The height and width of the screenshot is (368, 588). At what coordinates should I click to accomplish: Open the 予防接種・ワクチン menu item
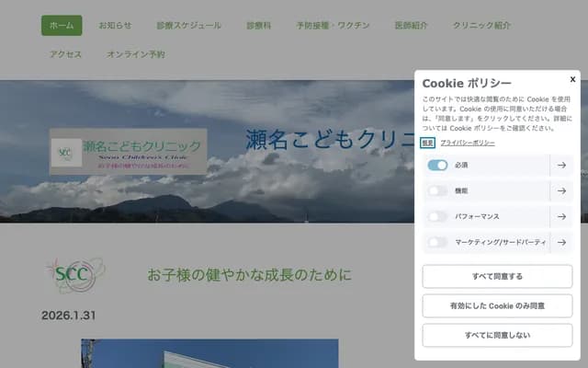(333, 26)
